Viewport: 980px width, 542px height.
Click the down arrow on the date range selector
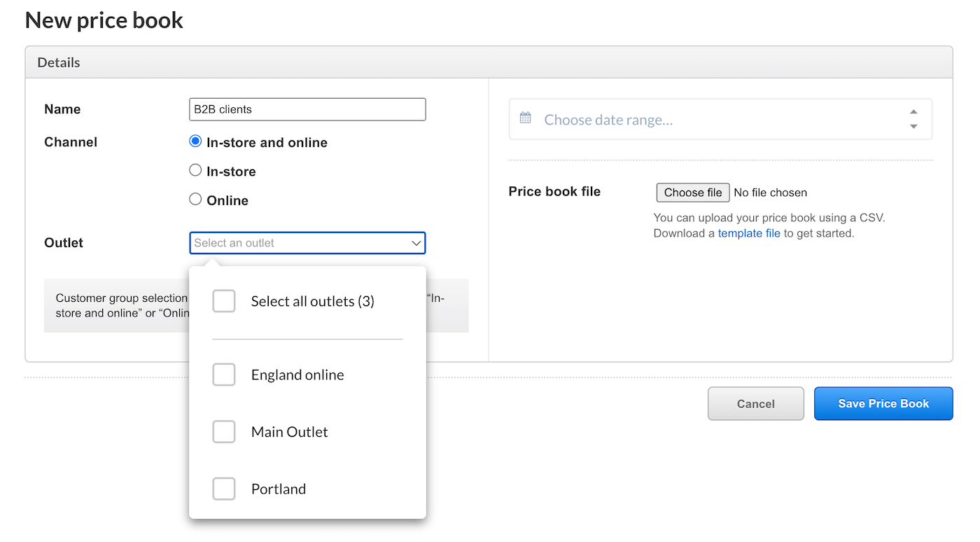coord(913,126)
